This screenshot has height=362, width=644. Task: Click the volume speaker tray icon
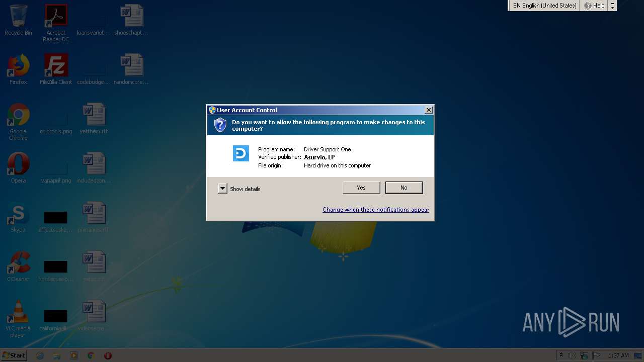572,355
